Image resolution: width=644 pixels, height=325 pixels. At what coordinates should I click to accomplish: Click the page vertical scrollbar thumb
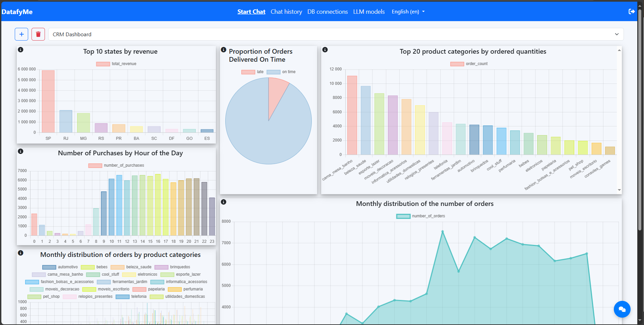click(x=640, y=119)
